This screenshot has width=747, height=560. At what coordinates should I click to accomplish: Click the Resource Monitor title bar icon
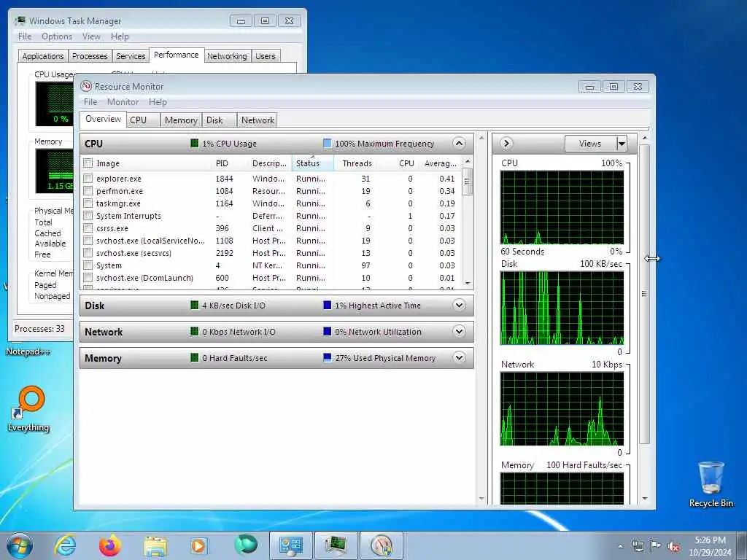coord(86,86)
